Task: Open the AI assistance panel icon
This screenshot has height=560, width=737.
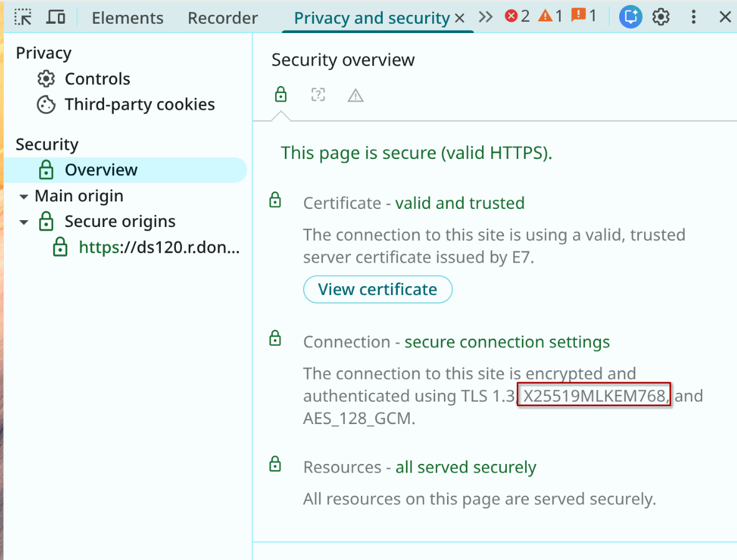Action: pos(630,17)
